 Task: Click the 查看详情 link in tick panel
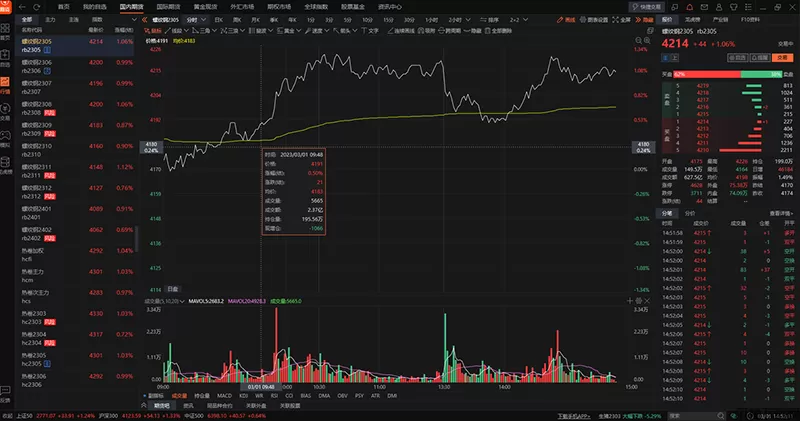coord(781,213)
